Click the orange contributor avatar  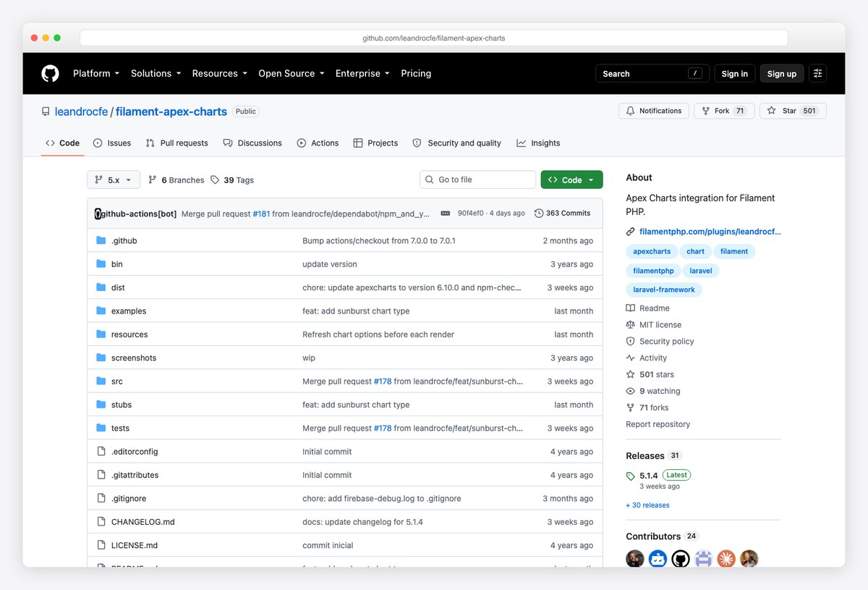click(726, 559)
